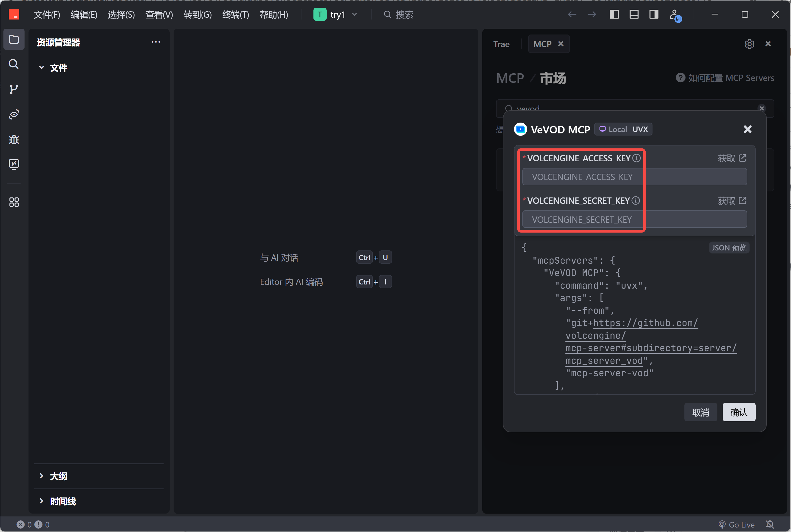Open settings gear in AI panel
The width and height of the screenshot is (791, 532).
coord(749,44)
